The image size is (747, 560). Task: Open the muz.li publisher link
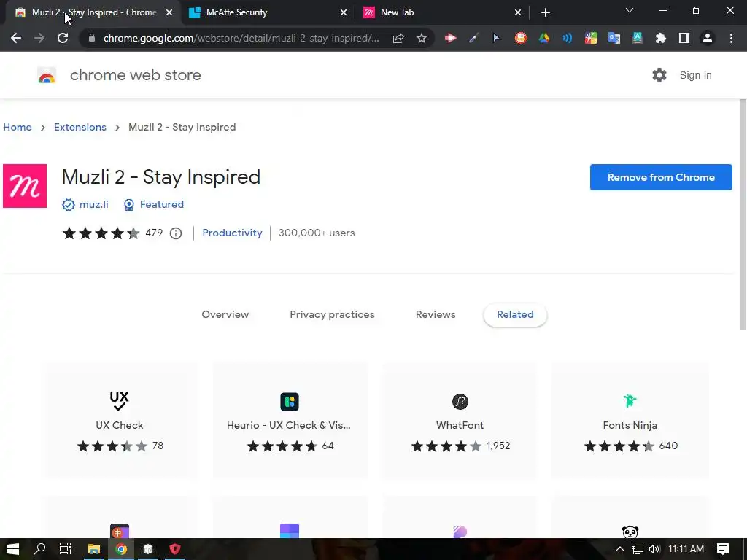93,204
